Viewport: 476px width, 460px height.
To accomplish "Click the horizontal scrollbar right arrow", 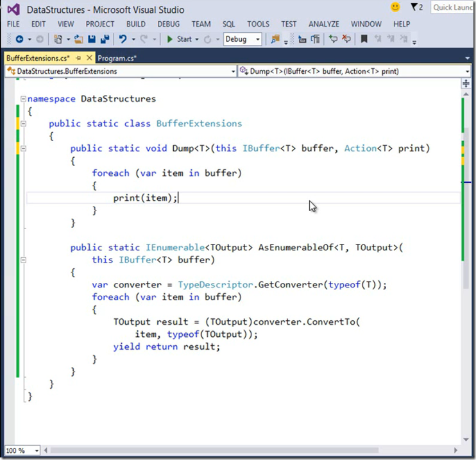I will (x=455, y=450).
